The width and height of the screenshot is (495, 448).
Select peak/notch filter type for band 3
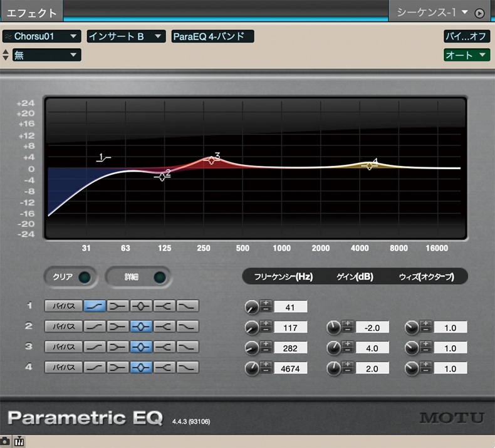pyautogui.click(x=141, y=347)
